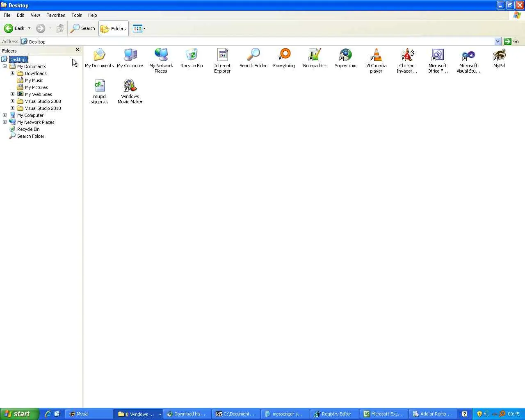
Task: Open the Address bar dropdown arrow
Action: point(498,41)
